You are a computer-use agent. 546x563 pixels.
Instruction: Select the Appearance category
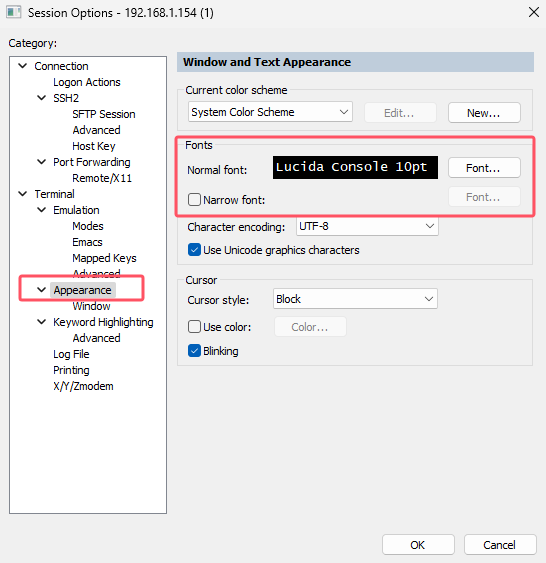[x=83, y=290]
